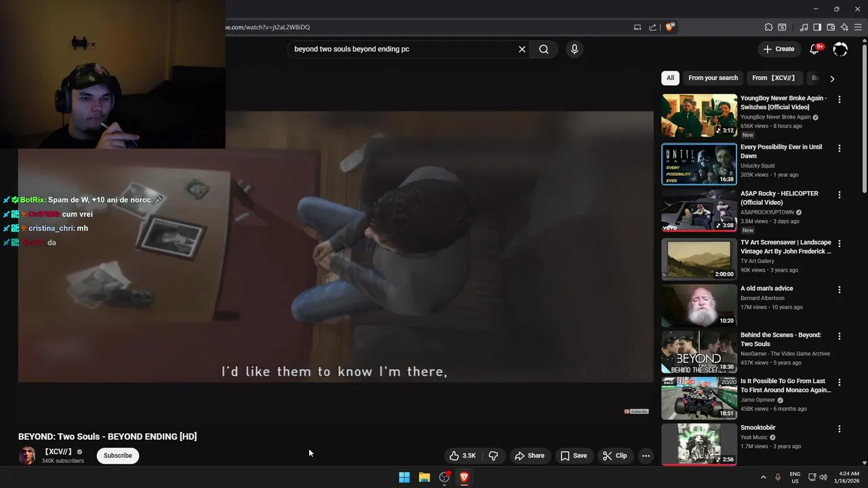Click the Beyond Two Souls video player
868x488 pixels.
tap(336, 247)
